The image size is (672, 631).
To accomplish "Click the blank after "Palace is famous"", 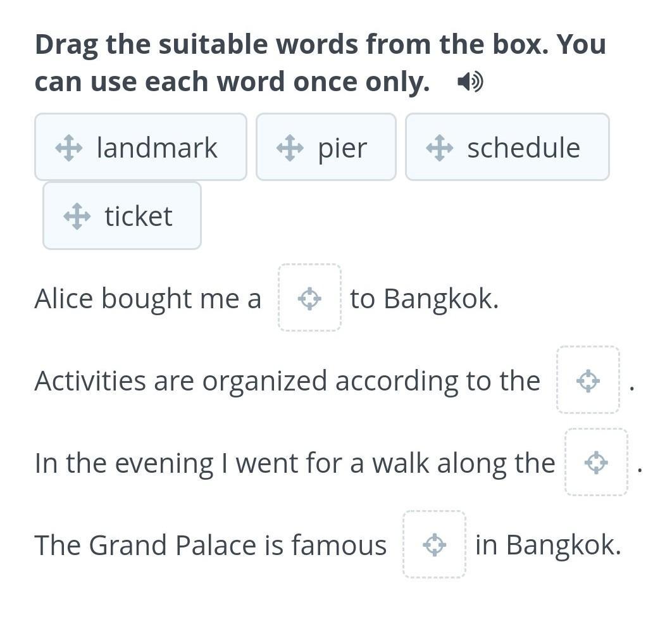I will (435, 545).
